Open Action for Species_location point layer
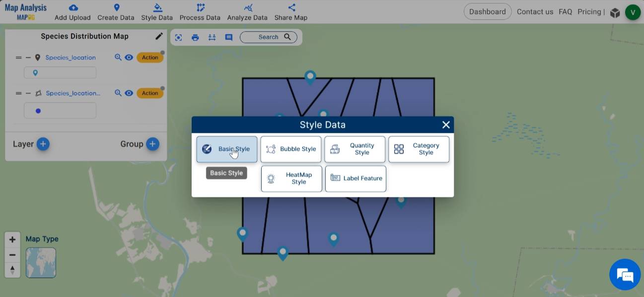This screenshot has width=644, height=297. tap(150, 58)
